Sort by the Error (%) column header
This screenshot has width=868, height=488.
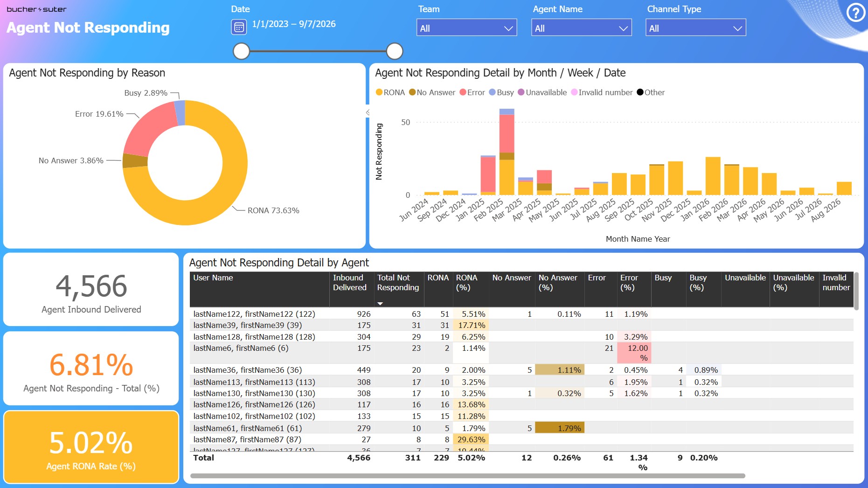tap(634, 289)
